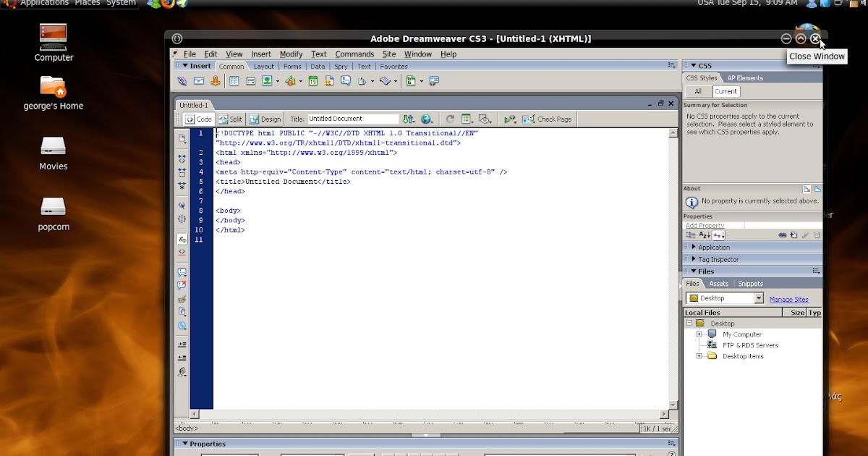The width and height of the screenshot is (868, 456).
Task: Insert a Table using Insert bar icon
Action: point(234,81)
